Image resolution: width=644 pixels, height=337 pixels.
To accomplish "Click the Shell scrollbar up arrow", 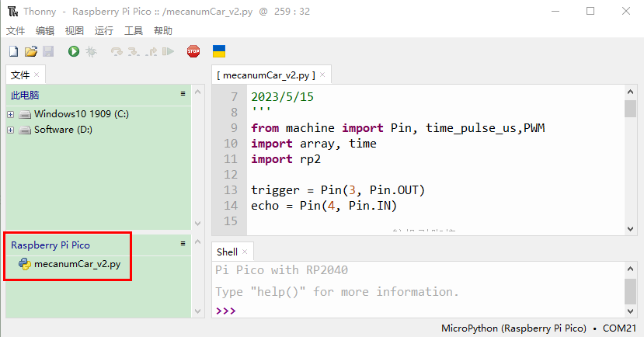I will click(630, 269).
